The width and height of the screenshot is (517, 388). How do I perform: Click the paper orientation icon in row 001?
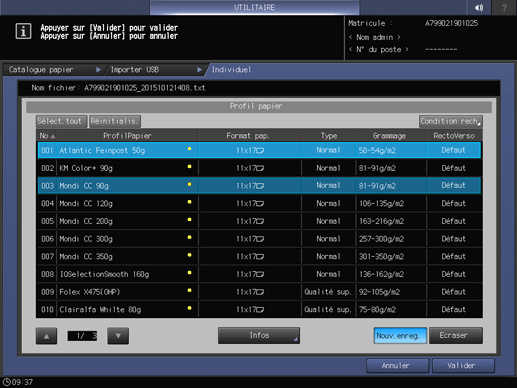[x=260, y=151]
